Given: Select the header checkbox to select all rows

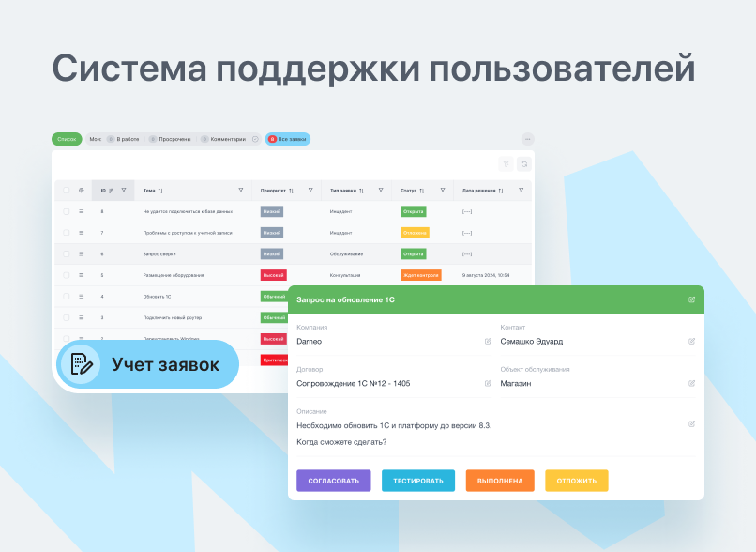Looking at the screenshot, I should 66,188.
